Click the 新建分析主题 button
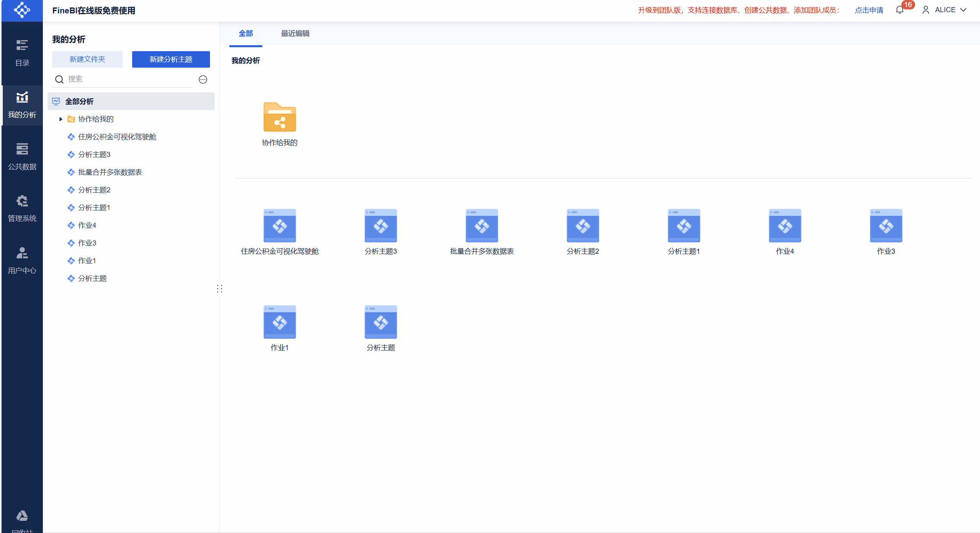 coord(171,59)
